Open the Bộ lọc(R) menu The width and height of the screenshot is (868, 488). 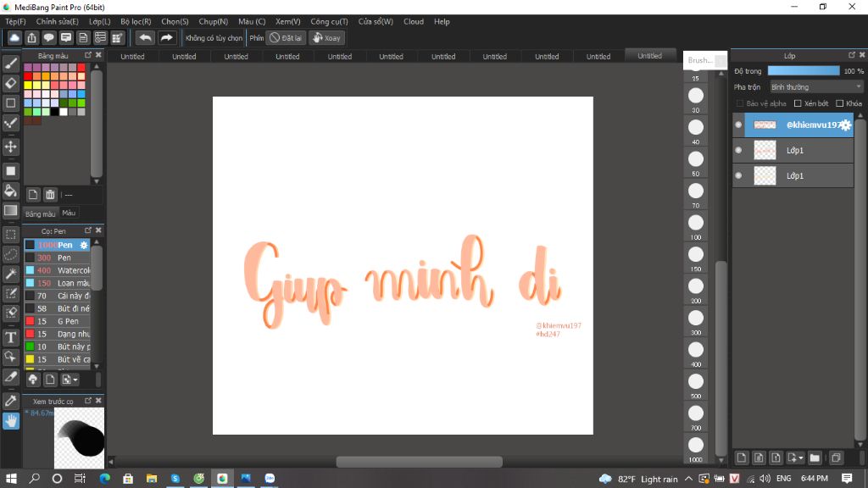point(136,21)
